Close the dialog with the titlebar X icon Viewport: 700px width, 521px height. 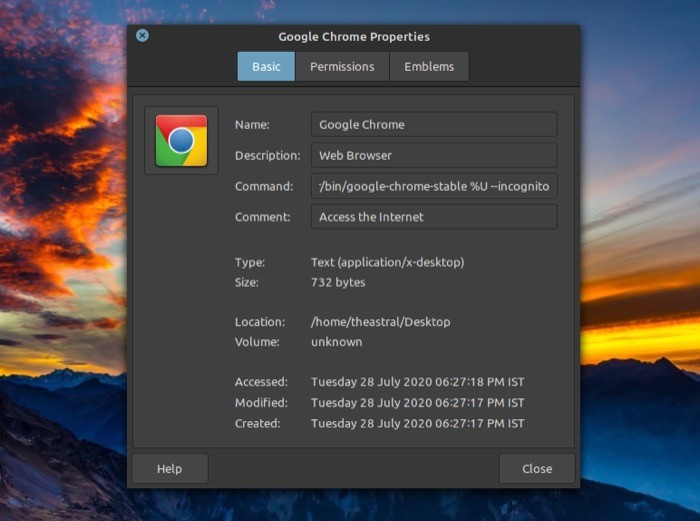142,35
